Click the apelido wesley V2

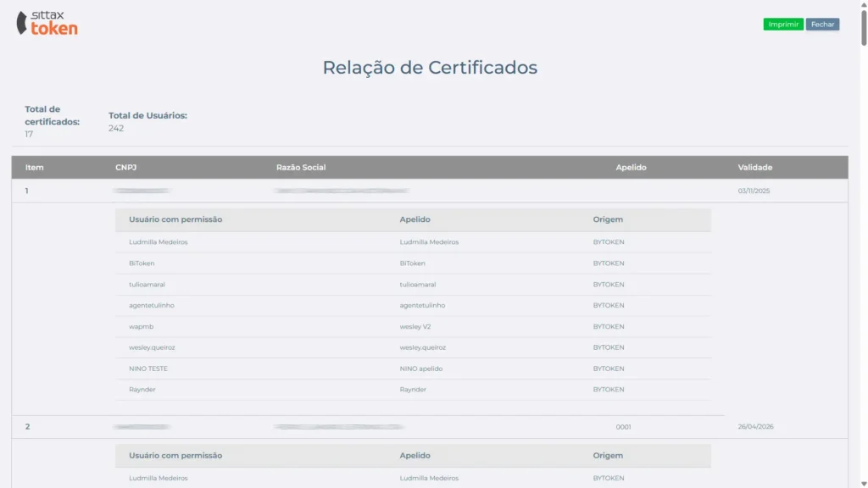(x=415, y=326)
